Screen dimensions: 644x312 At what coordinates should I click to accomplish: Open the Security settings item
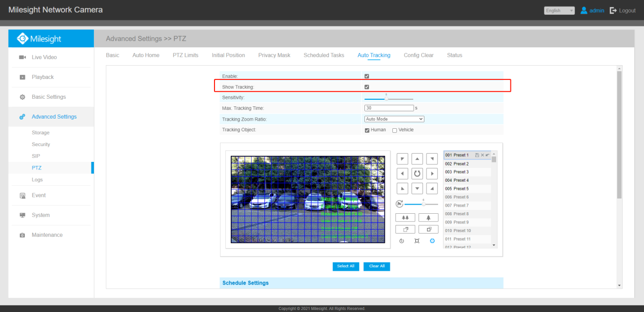point(41,145)
